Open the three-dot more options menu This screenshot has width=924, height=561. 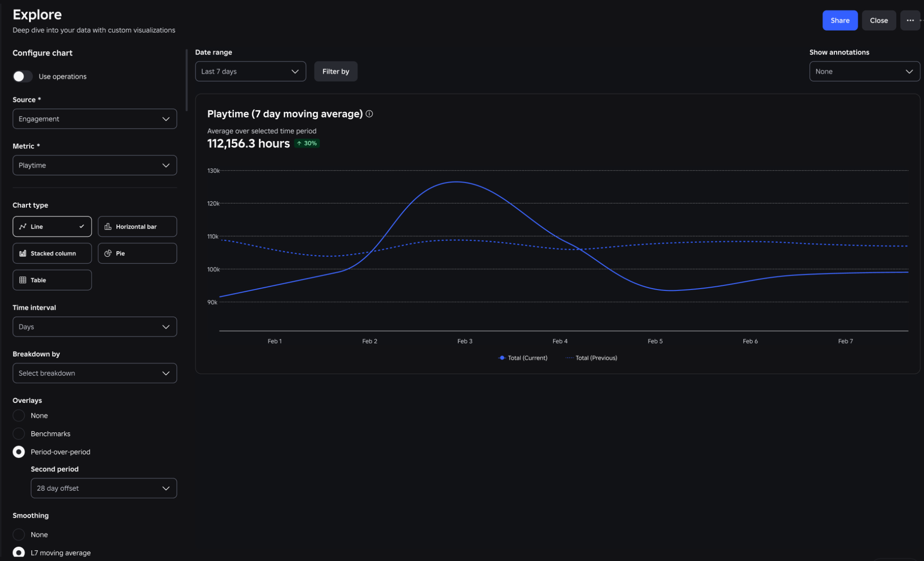pos(910,20)
